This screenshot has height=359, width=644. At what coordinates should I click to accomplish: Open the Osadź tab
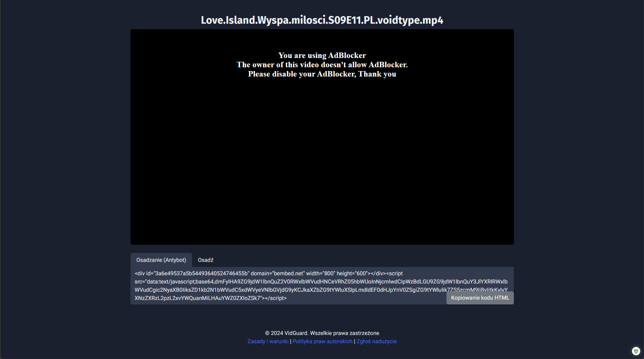(x=205, y=260)
